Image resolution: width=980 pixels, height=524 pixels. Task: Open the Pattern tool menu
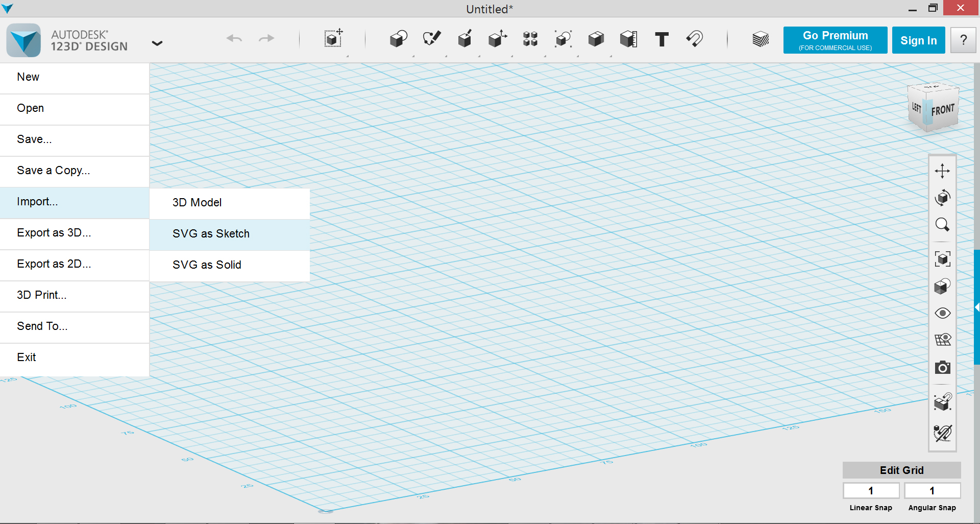[x=530, y=39]
